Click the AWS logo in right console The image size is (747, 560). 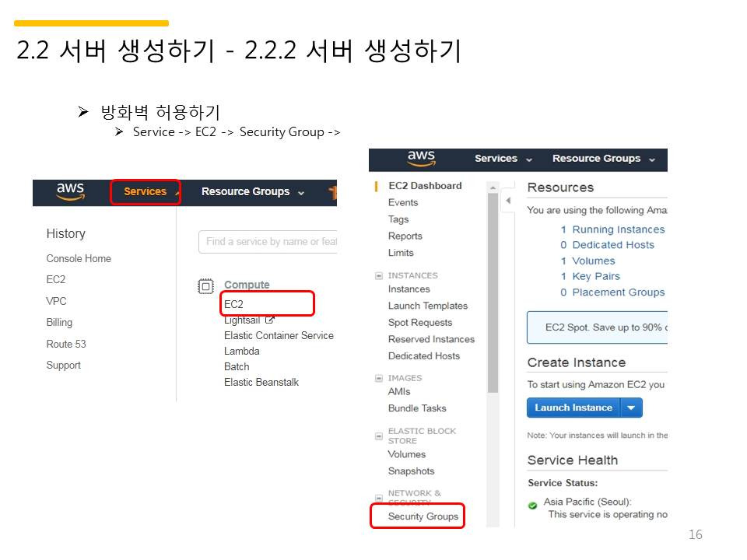click(x=421, y=158)
